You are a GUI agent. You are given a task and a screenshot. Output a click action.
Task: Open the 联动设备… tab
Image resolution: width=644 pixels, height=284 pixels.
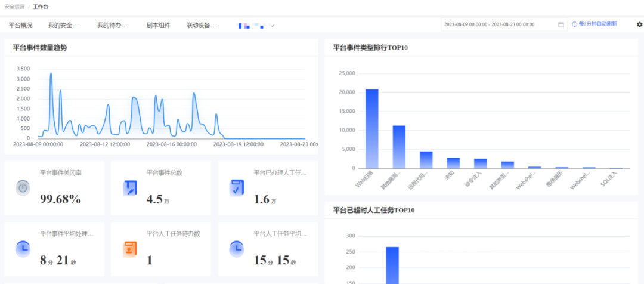click(x=201, y=26)
